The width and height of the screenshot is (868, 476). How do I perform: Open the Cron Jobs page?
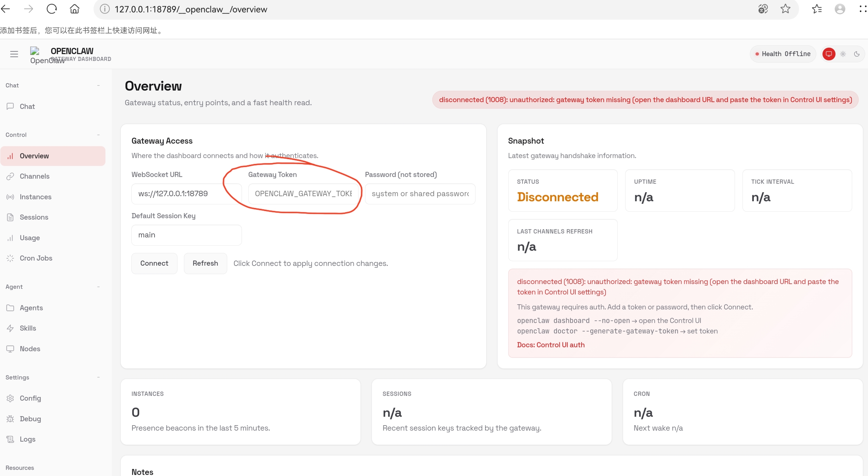[36, 258]
